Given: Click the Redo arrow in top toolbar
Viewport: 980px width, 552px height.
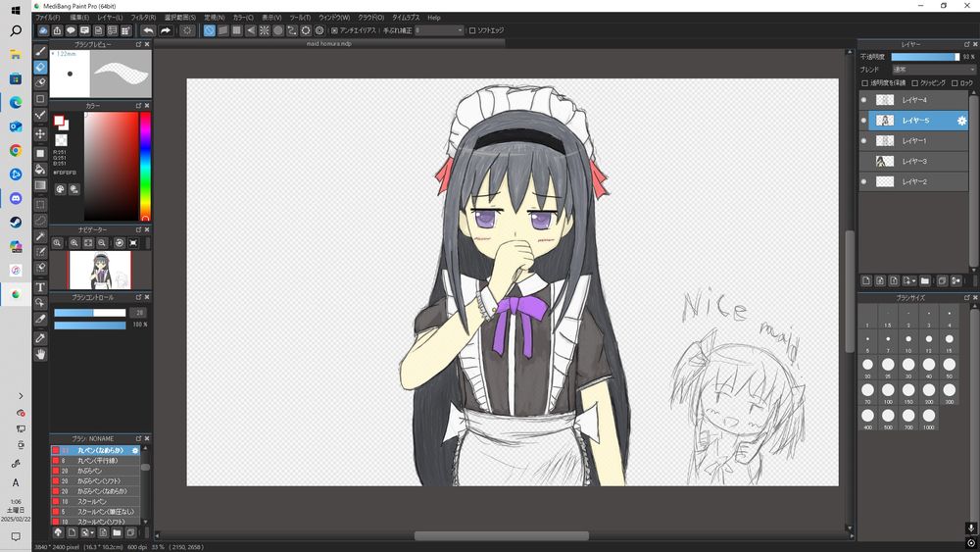Looking at the screenshot, I should 166,30.
